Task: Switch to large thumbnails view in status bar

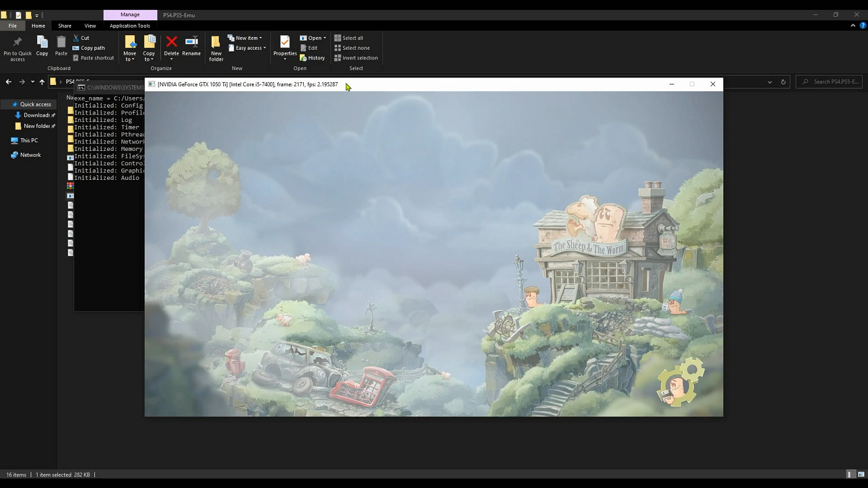Action: (861, 475)
